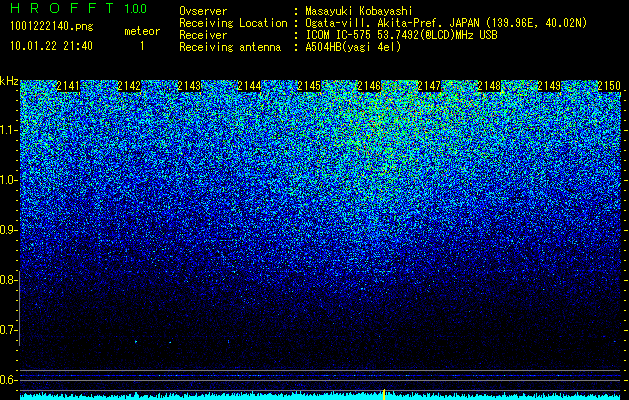Click the Receiving antenna field label
The width and height of the screenshot is (629, 400).
pyautogui.click(x=230, y=47)
